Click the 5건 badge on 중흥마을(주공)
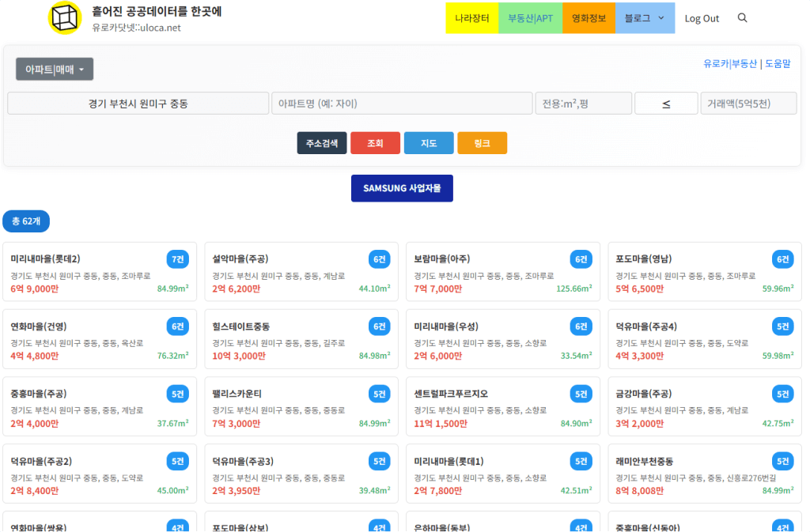 tap(178, 394)
